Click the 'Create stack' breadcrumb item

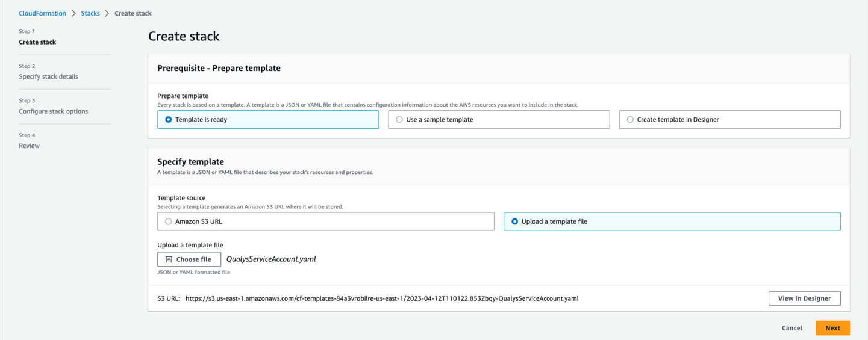133,13
